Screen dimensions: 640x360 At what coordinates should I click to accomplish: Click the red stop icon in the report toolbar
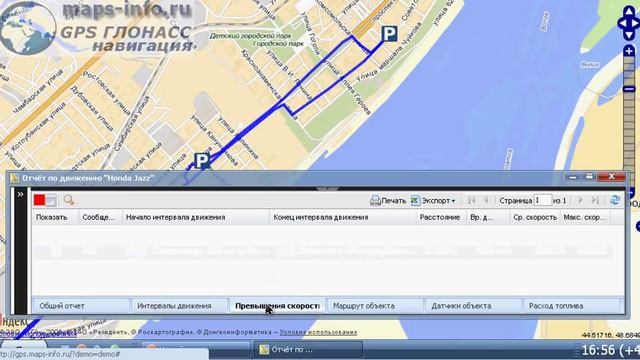point(40,200)
